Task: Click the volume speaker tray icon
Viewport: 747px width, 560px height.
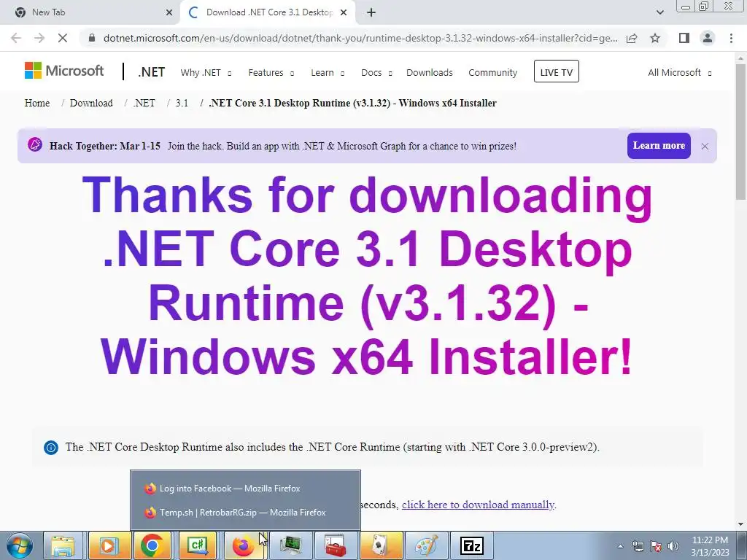Action: [x=673, y=546]
